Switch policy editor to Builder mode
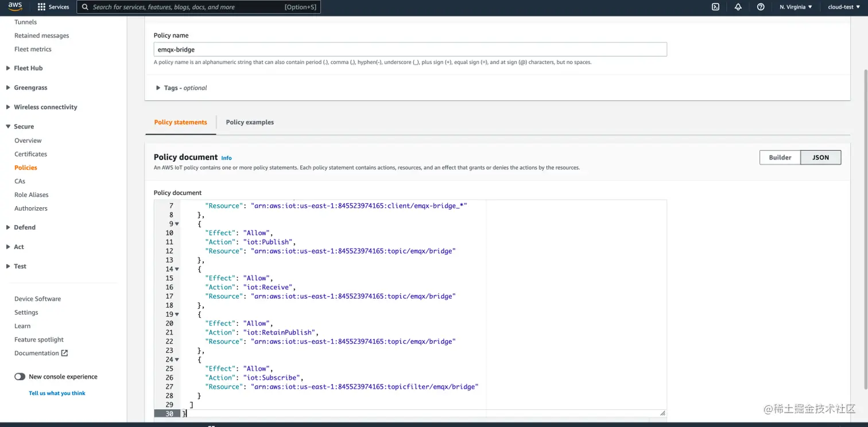 pos(780,157)
